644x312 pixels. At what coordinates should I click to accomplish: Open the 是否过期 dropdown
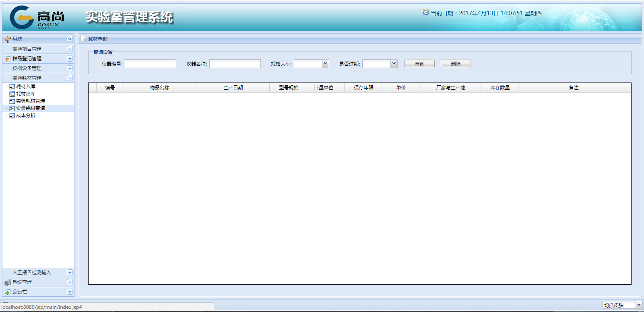(394, 64)
